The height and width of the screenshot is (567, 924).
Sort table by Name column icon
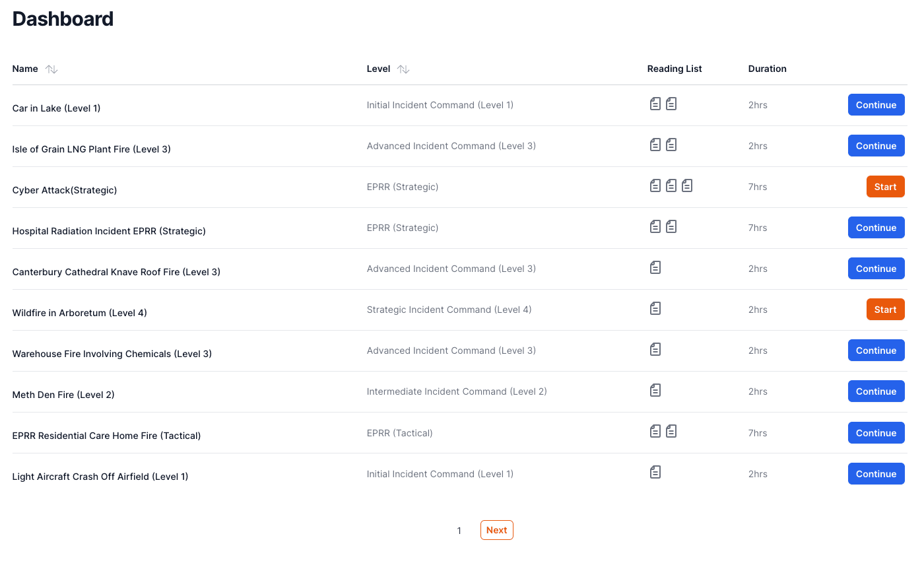pyautogui.click(x=51, y=69)
